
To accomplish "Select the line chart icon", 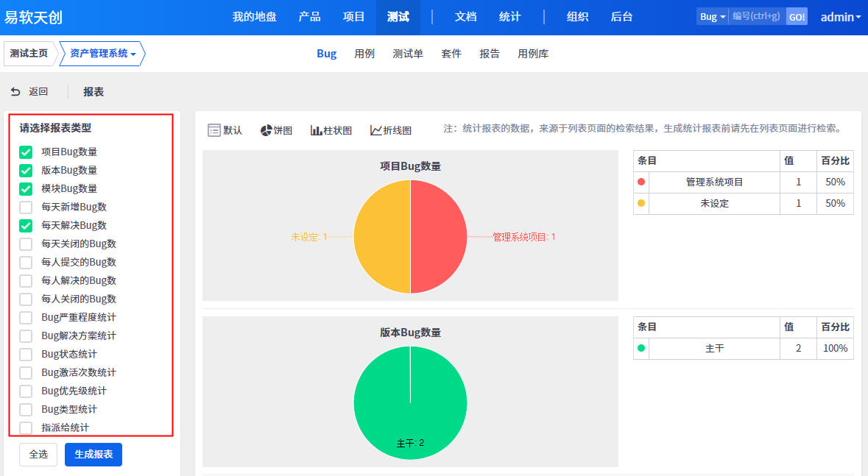I will [375, 130].
